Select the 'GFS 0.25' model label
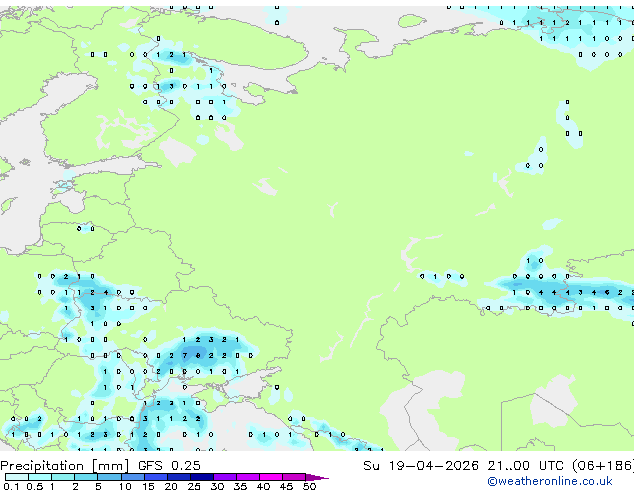634x490 pixels. point(169,466)
